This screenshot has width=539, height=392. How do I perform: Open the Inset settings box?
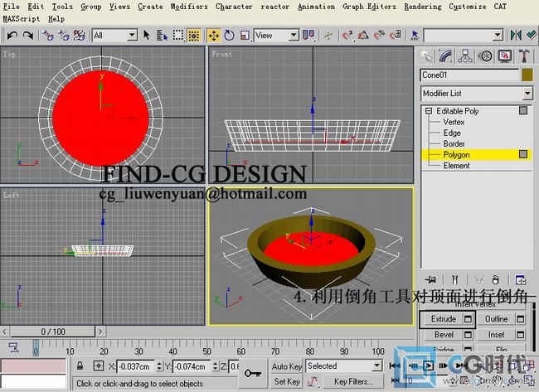tap(521, 335)
